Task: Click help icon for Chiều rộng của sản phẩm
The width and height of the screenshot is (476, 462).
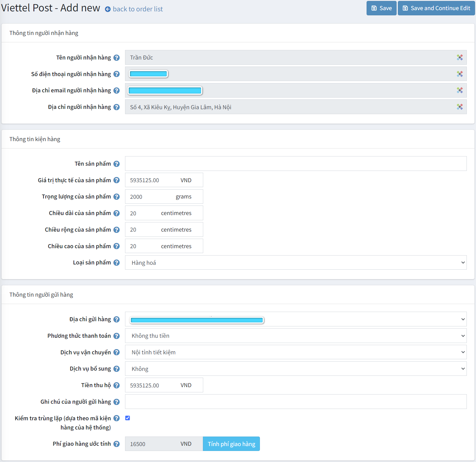Action: click(116, 230)
